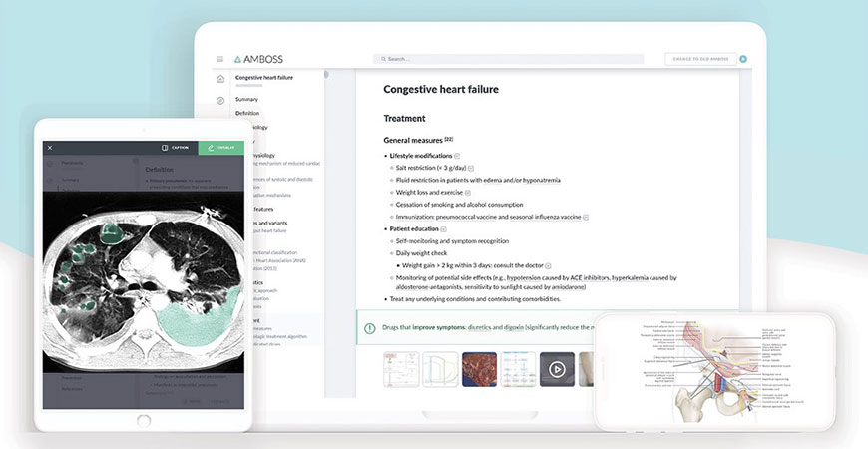This screenshot has height=449, width=868.
Task: Follow the diuretics link in green note
Action: 481,327
